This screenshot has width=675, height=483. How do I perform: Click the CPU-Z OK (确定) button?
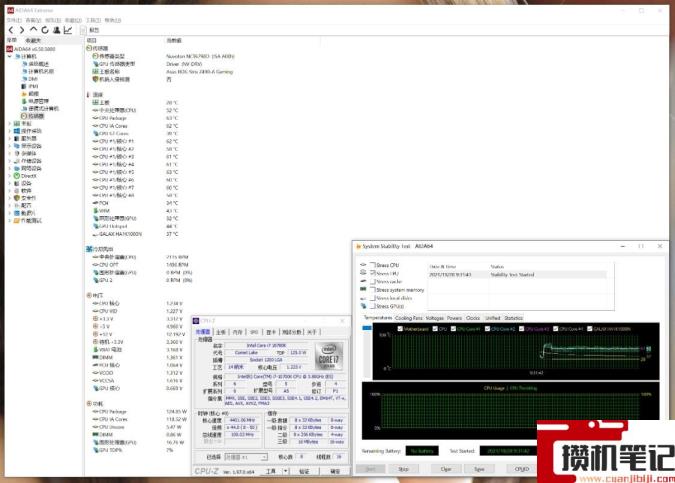(x=335, y=471)
